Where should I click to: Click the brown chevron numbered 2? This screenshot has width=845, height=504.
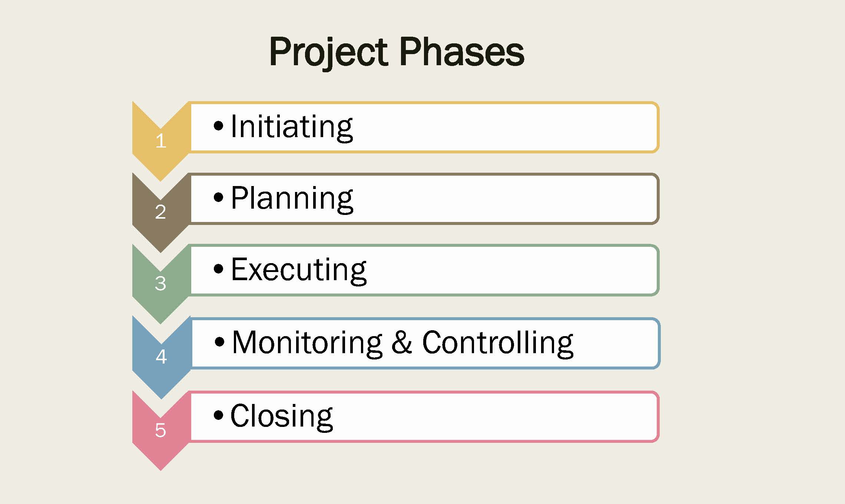point(160,213)
